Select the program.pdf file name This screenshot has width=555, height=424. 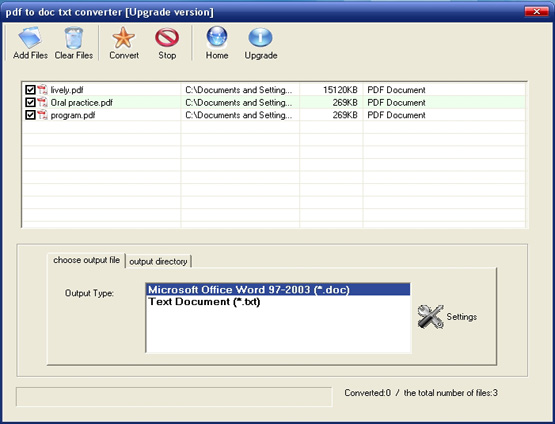tap(73, 115)
